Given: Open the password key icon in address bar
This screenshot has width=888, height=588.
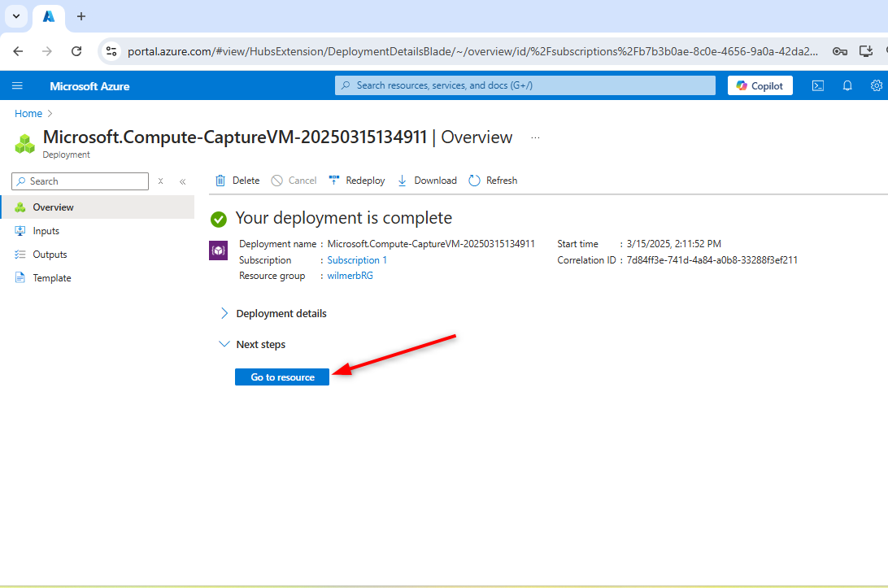Looking at the screenshot, I should 840,51.
